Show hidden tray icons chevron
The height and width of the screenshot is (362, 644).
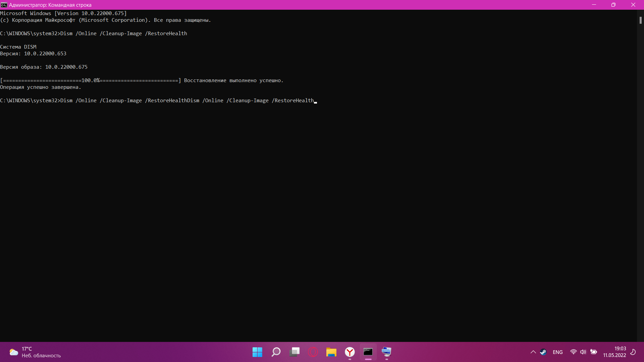pos(533,352)
